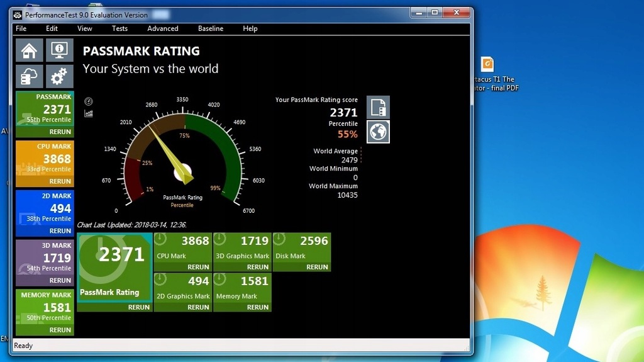Open the settings gears icon
The width and height of the screenshot is (644, 362).
coord(60,76)
